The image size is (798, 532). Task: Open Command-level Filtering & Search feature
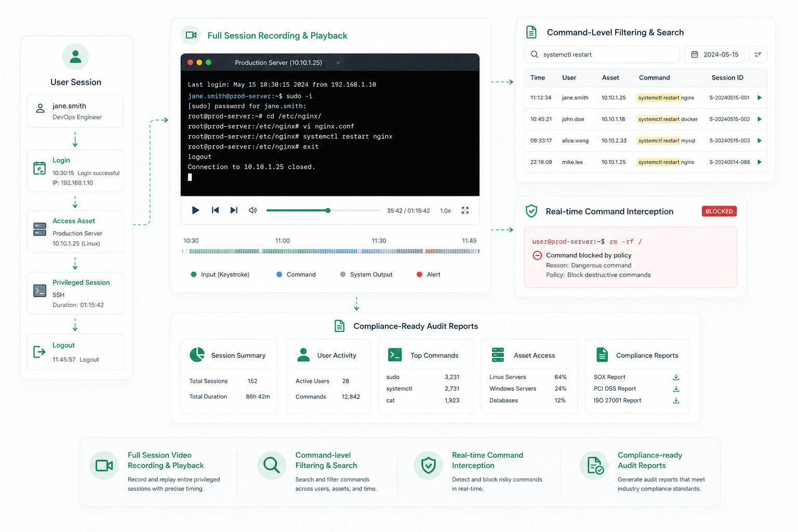pyautogui.click(x=326, y=460)
